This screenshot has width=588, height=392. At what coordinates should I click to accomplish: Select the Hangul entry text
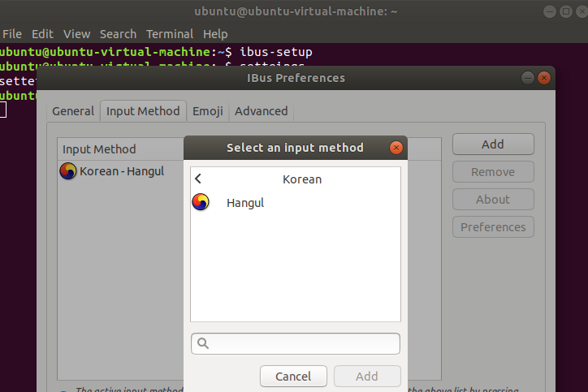[245, 203]
